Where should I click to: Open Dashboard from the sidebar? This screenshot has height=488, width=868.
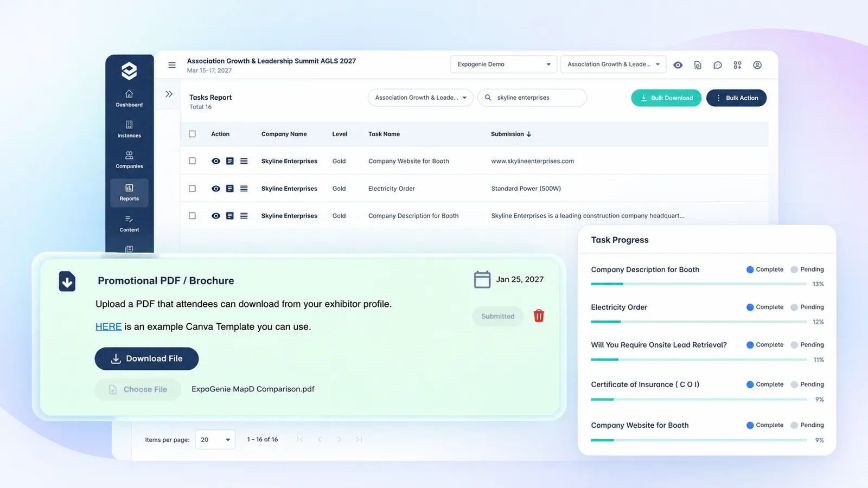coord(129,99)
